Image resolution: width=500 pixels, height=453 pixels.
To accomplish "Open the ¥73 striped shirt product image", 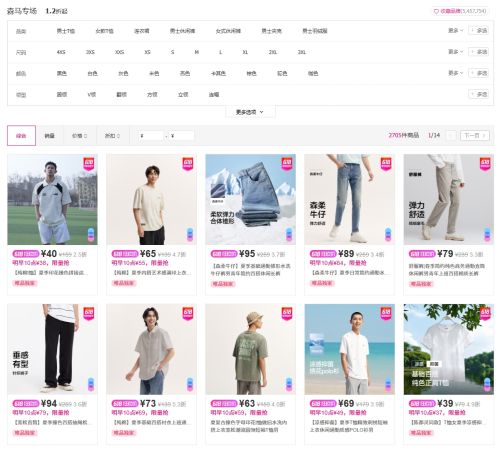I will 152,349.
